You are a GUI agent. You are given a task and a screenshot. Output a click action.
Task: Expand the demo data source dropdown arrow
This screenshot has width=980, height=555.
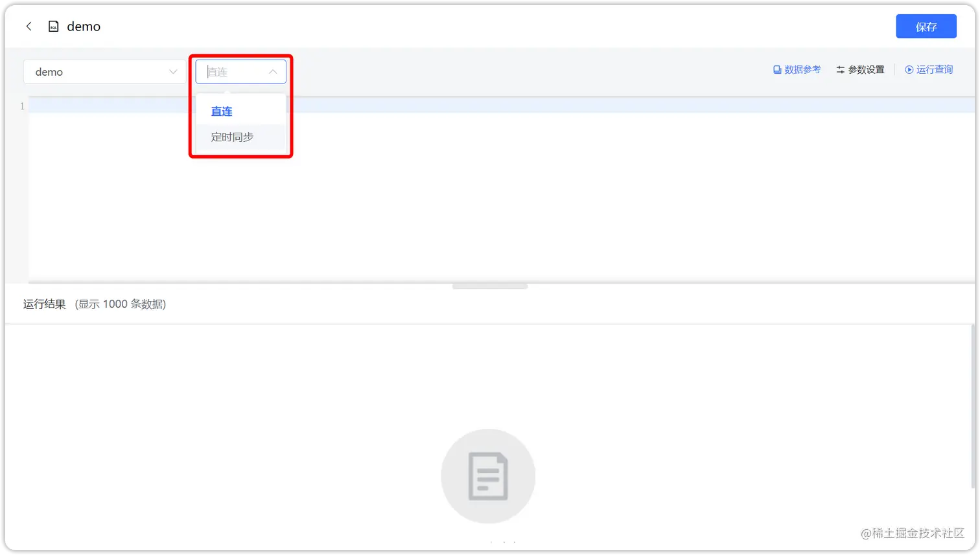point(173,72)
